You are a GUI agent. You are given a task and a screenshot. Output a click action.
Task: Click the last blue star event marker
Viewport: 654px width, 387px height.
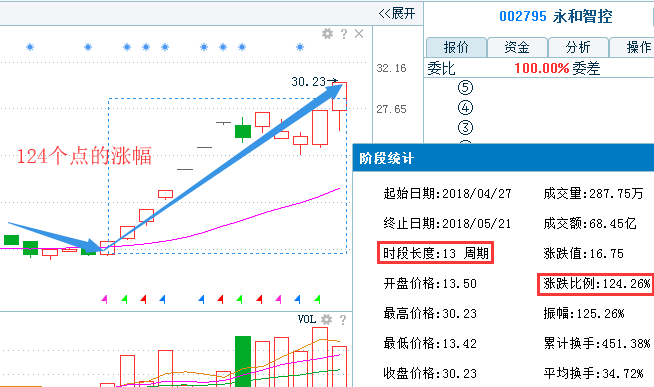[x=300, y=47]
